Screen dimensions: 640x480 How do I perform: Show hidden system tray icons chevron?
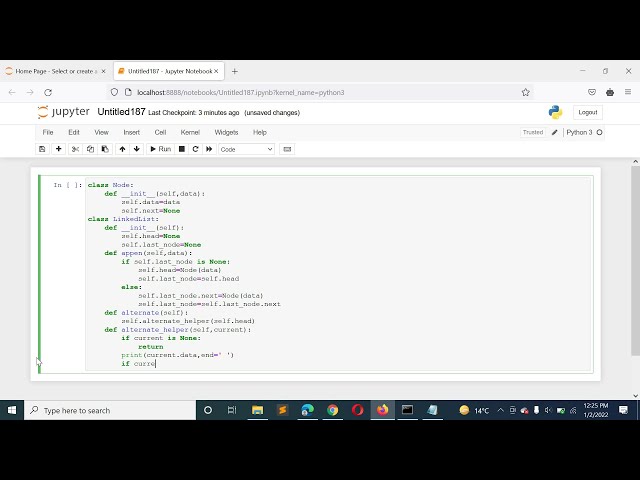(x=500, y=410)
